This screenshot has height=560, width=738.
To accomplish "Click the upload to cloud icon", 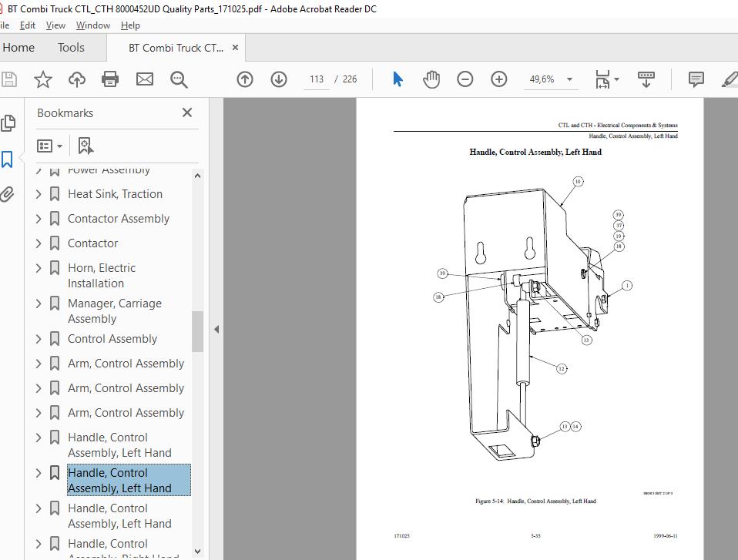I will pyautogui.click(x=77, y=79).
